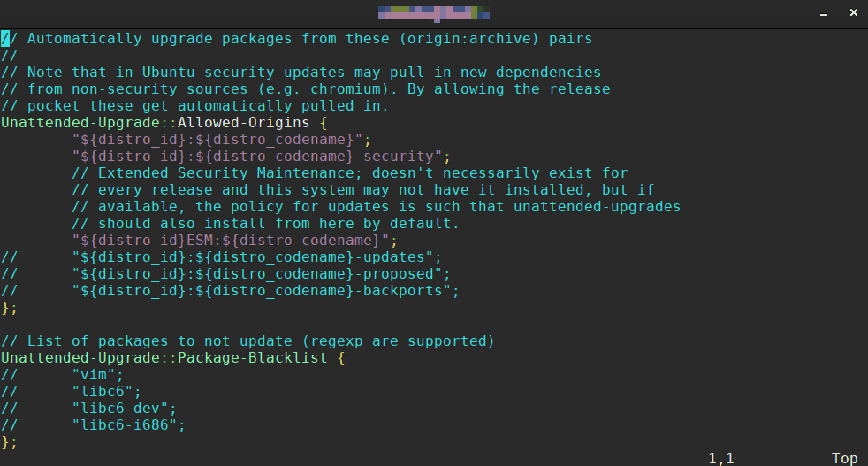Place cursor on ${distro_codename}-proposed line

point(261,274)
